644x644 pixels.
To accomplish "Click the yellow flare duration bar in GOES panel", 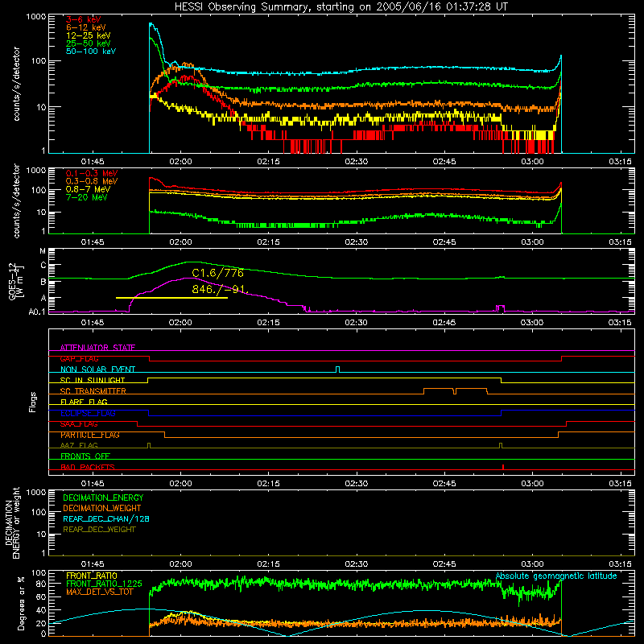I will pyautogui.click(x=171, y=298).
